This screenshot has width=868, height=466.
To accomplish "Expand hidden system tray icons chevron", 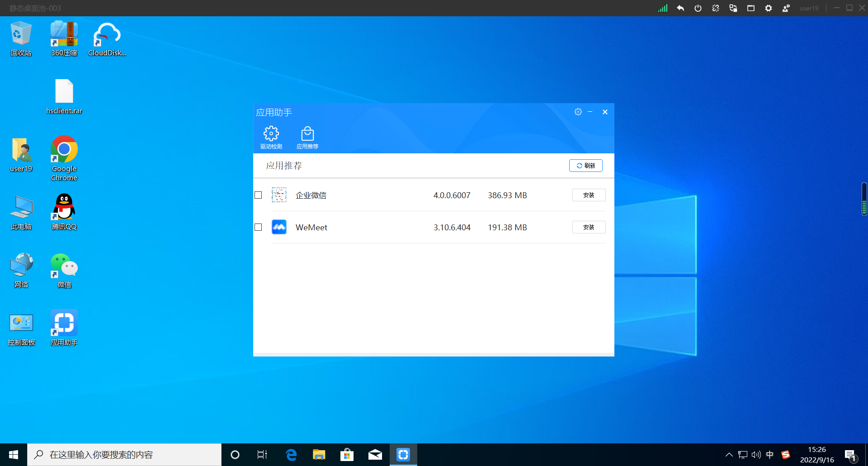I will pos(729,455).
